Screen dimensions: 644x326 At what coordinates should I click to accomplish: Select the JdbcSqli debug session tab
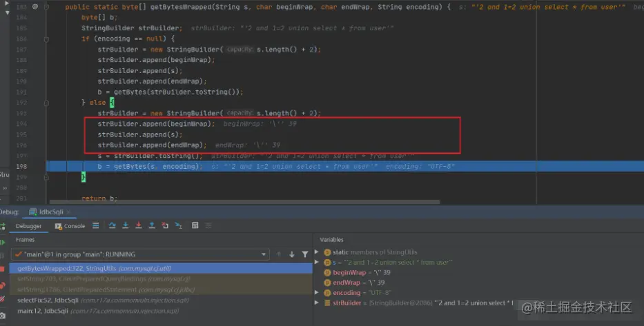pos(50,212)
